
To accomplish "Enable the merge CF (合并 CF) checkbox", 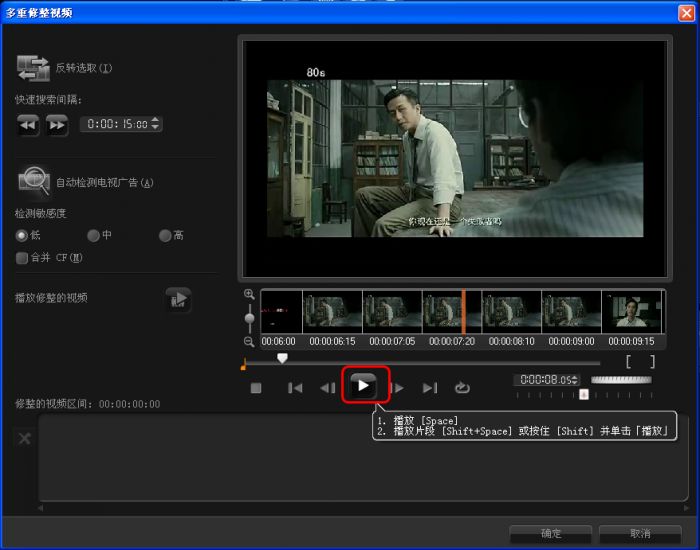I will pyautogui.click(x=22, y=258).
